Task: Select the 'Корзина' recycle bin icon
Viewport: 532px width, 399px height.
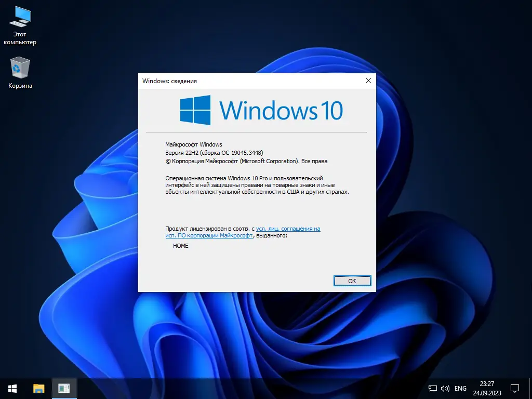Action: coord(20,73)
